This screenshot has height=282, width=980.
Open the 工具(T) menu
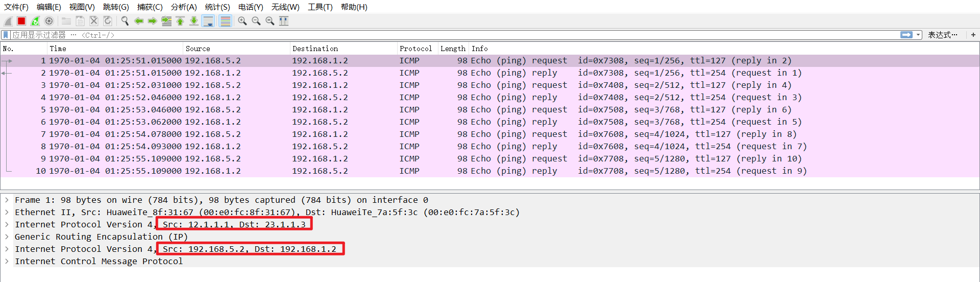320,7
